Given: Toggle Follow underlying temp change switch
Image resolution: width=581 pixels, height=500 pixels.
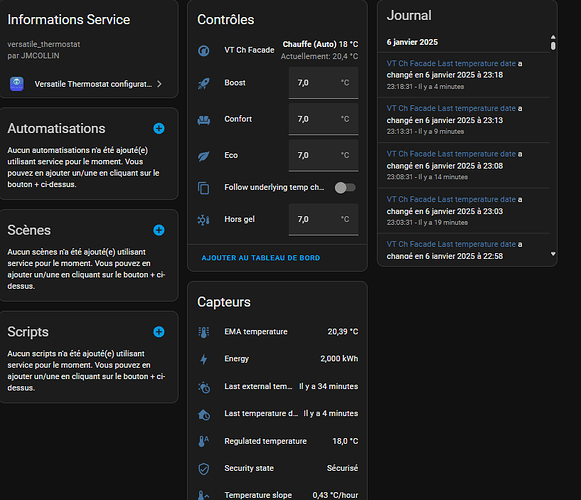Looking at the screenshot, I should click(x=345, y=188).
